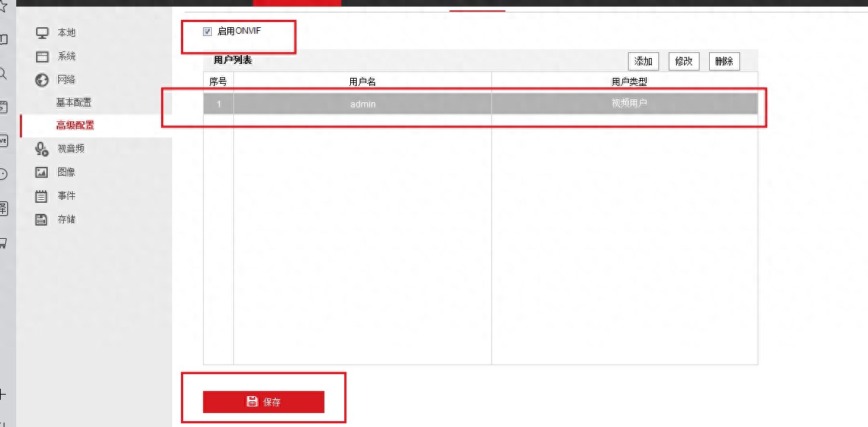868x427 pixels.
Task: Open the search magnifier in browser sidebar
Action: (x=3, y=73)
